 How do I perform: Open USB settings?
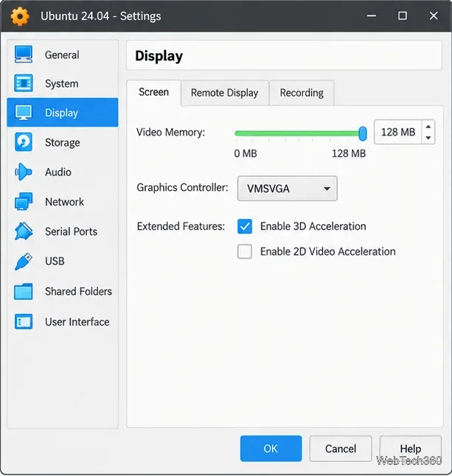(x=63, y=261)
